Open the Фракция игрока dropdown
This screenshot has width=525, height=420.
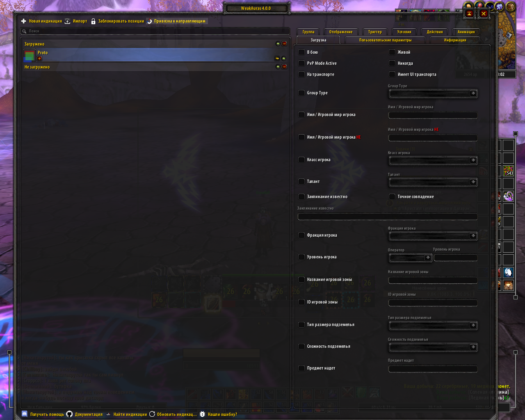(x=433, y=236)
